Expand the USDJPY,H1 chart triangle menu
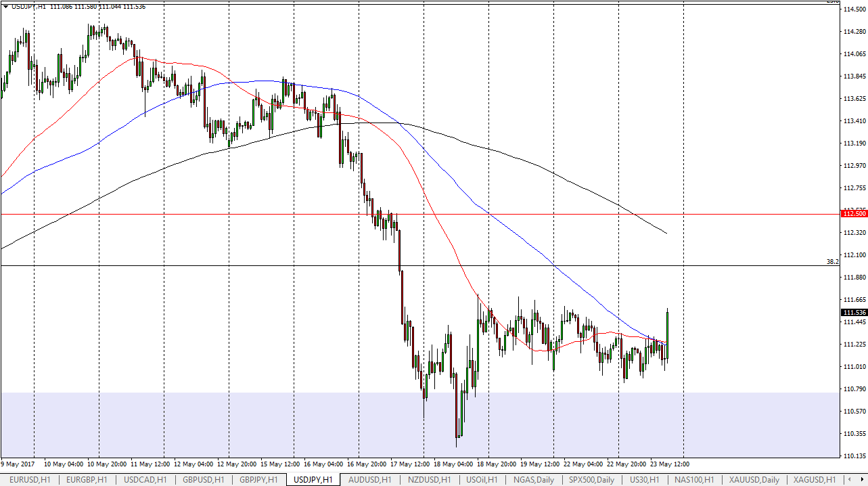 pos(6,6)
